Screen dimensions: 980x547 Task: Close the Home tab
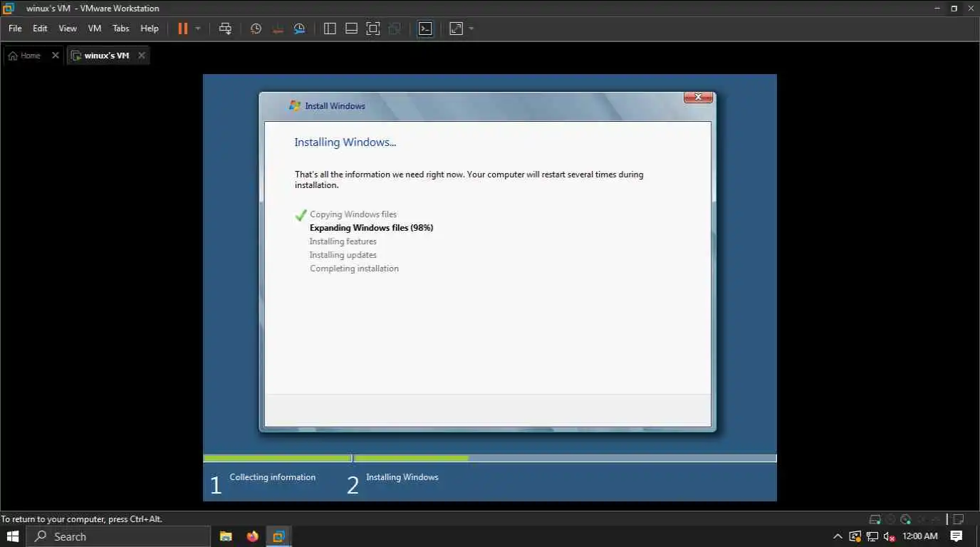(56, 56)
